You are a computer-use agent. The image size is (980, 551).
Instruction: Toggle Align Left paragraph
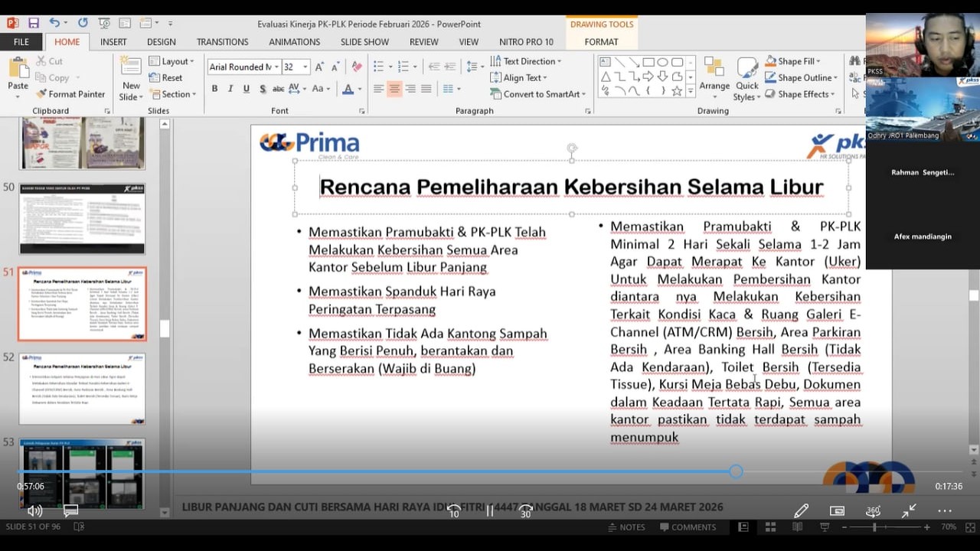[x=378, y=89]
